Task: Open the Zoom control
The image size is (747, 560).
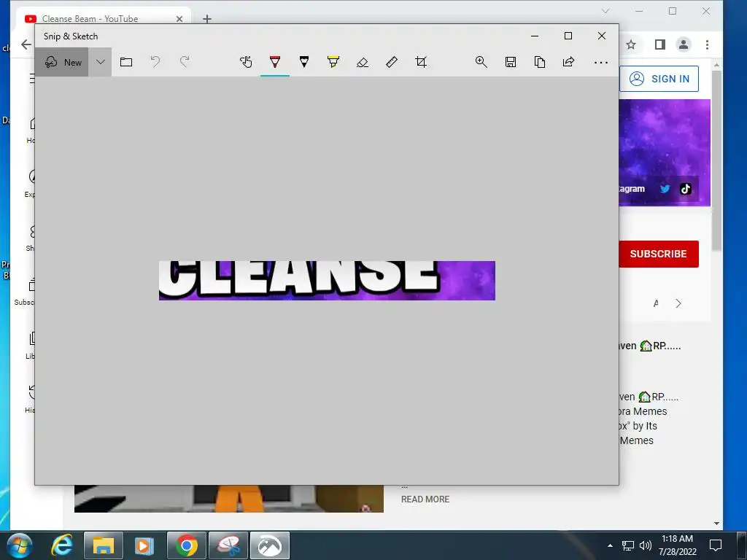Action: coord(481,62)
